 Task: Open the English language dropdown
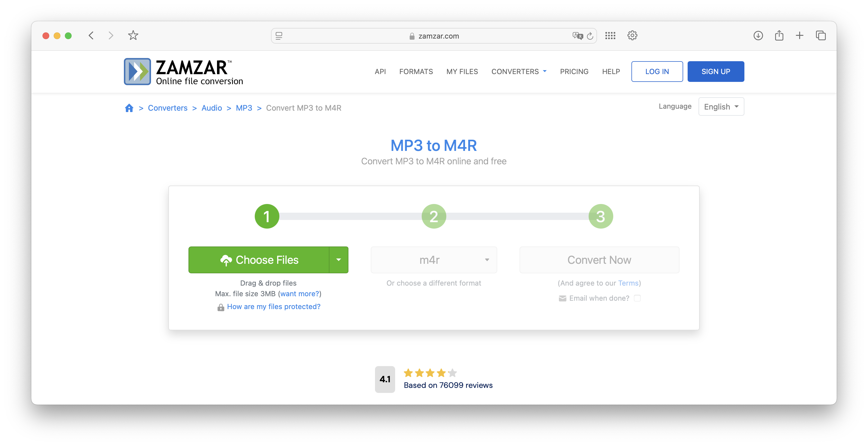pyautogui.click(x=721, y=107)
